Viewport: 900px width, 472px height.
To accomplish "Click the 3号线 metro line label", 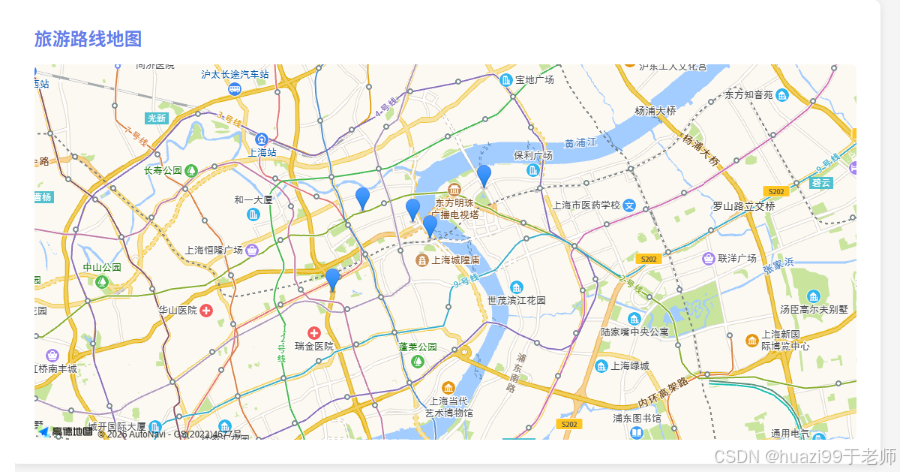I will pyautogui.click(x=229, y=119).
